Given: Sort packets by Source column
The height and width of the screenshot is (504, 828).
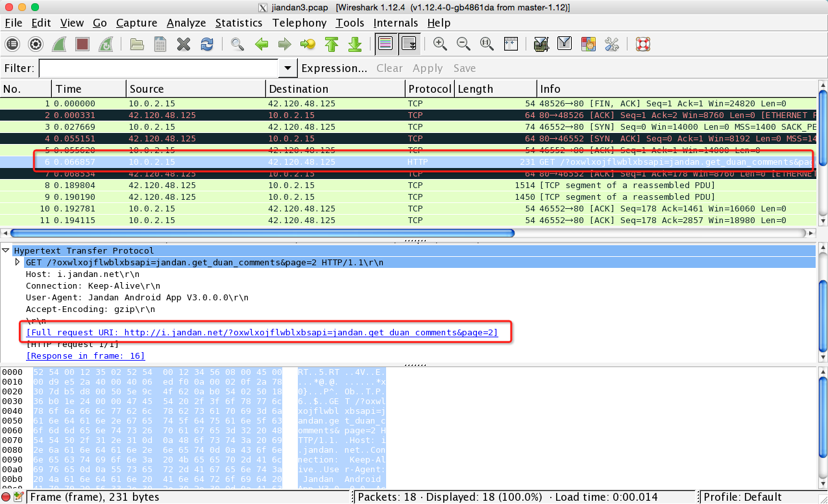Looking at the screenshot, I should point(196,89).
